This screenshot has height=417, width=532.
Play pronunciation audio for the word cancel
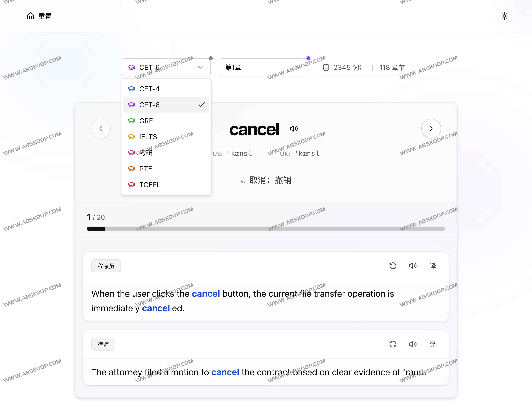(294, 129)
